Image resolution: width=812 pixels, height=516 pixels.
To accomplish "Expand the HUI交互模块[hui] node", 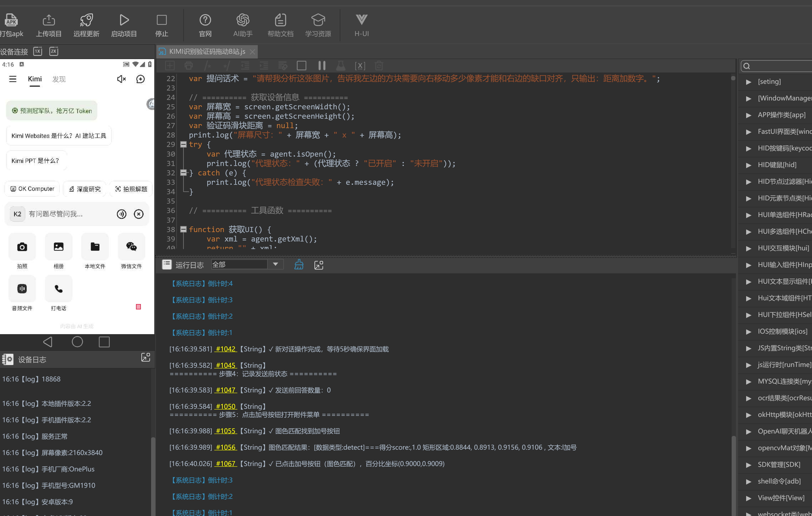I will (x=748, y=248).
